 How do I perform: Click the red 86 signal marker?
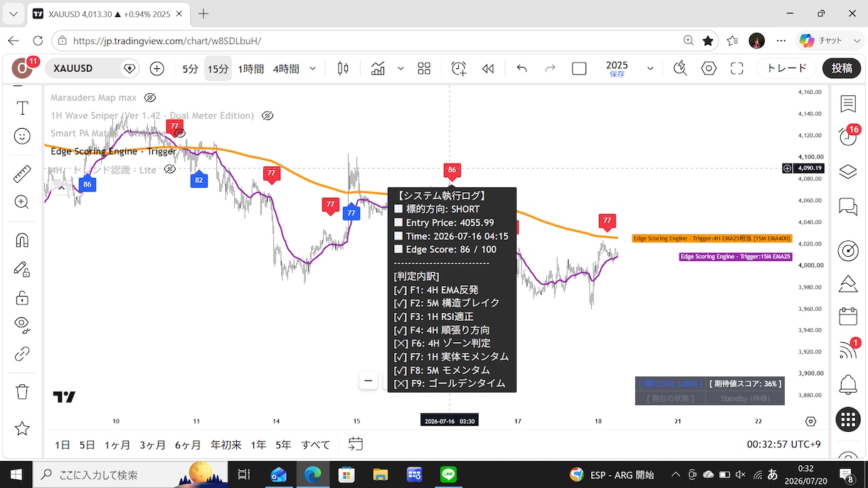pos(452,171)
